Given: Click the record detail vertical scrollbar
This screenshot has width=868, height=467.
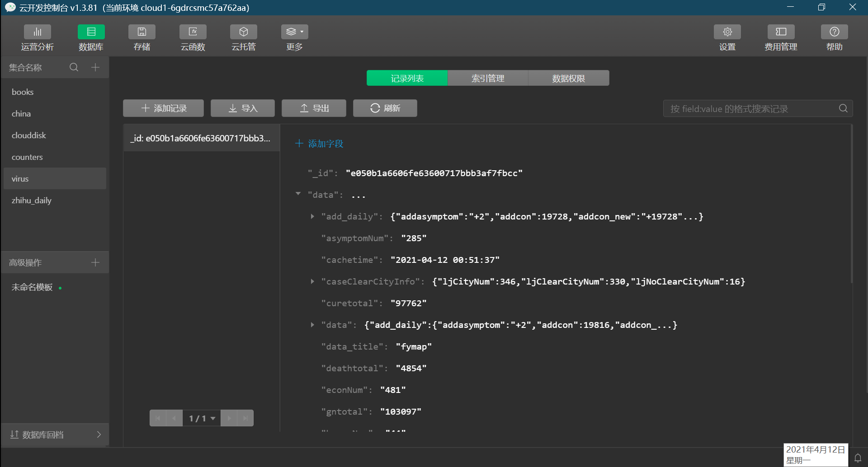Looking at the screenshot, I should click(851, 204).
